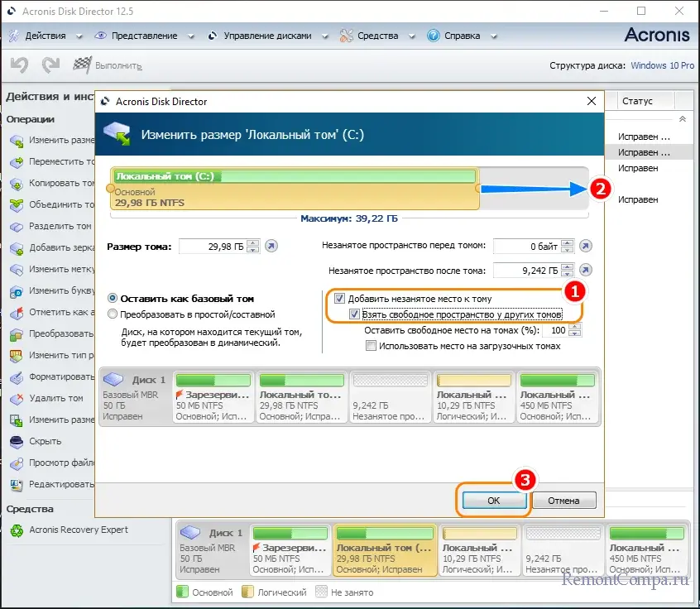Click the Resize volume icon in sidebar
The image size is (700, 609).
(x=17, y=141)
